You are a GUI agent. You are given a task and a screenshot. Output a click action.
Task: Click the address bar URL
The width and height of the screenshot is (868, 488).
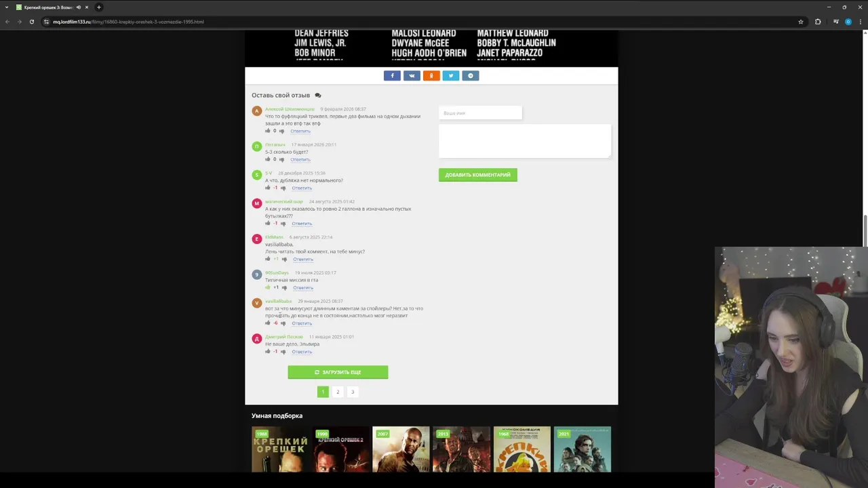(128, 22)
